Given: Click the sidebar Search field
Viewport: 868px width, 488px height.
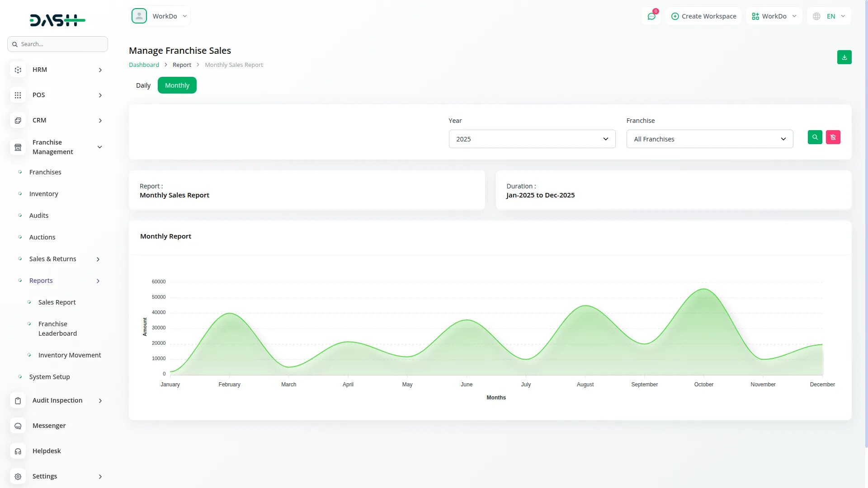Looking at the screenshot, I should pos(58,44).
